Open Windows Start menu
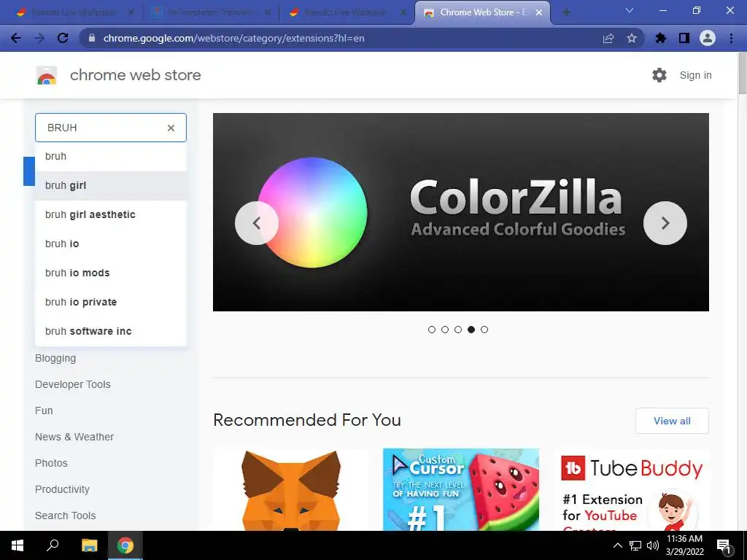This screenshot has width=747, height=560. point(18,545)
